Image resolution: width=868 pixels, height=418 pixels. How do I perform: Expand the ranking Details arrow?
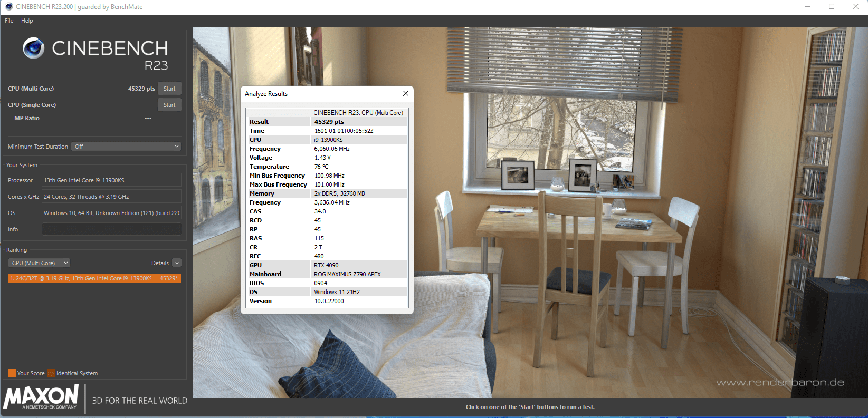click(177, 263)
